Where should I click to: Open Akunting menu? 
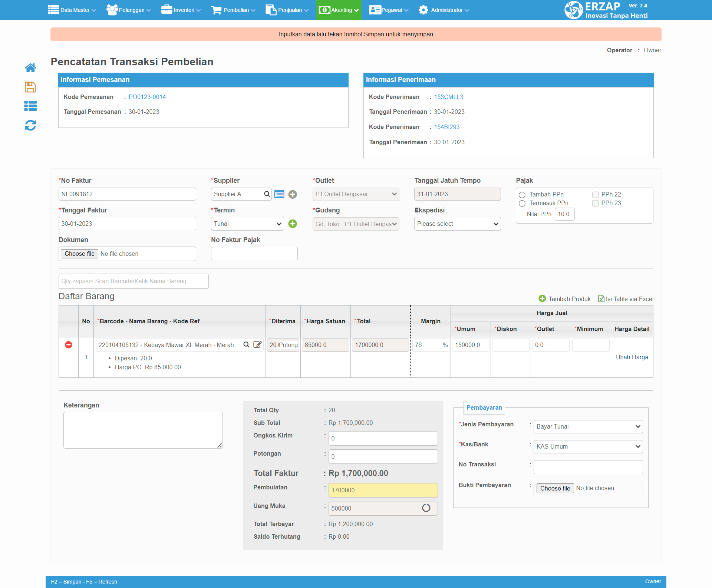[339, 10]
